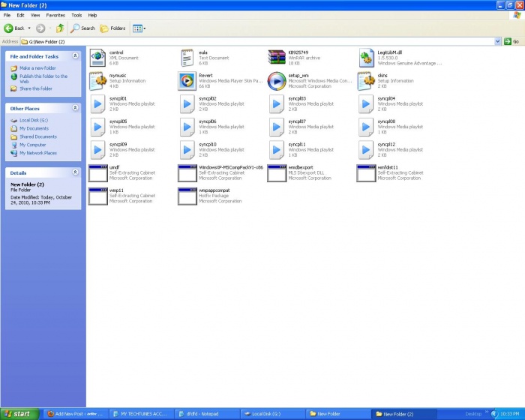The height and width of the screenshot is (420, 525).
Task: Select the Revert skin package file icon
Action: (x=187, y=81)
